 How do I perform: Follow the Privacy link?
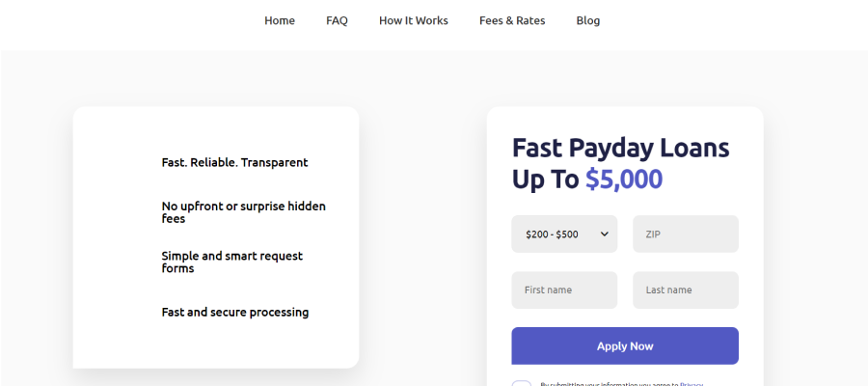coord(692,384)
